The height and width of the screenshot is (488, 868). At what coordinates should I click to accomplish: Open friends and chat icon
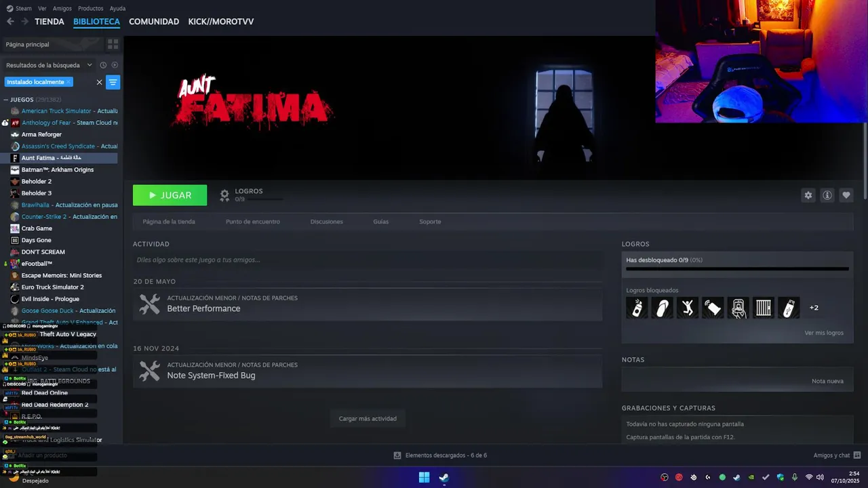coord(857,455)
